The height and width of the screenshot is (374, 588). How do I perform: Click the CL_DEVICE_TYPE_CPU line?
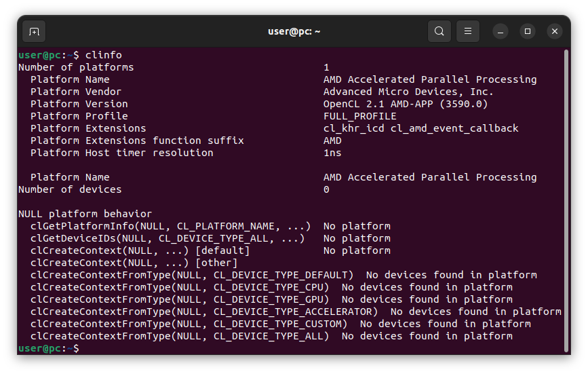[271, 287]
